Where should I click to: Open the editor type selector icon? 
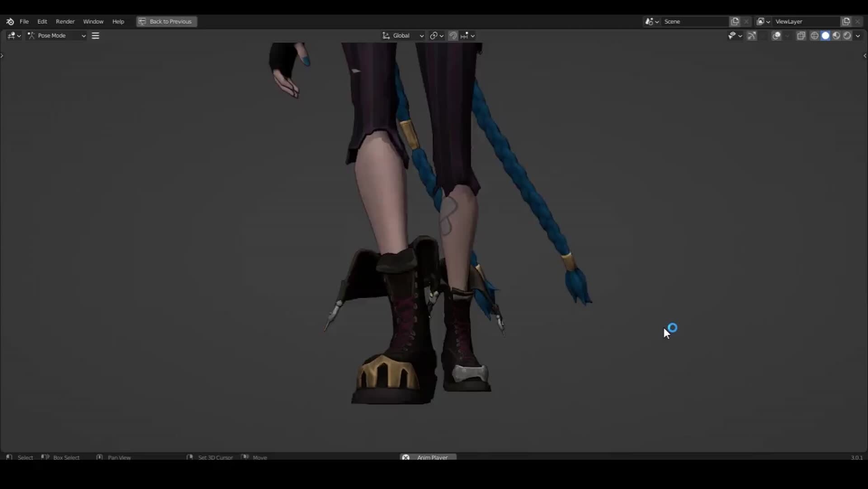coord(11,36)
